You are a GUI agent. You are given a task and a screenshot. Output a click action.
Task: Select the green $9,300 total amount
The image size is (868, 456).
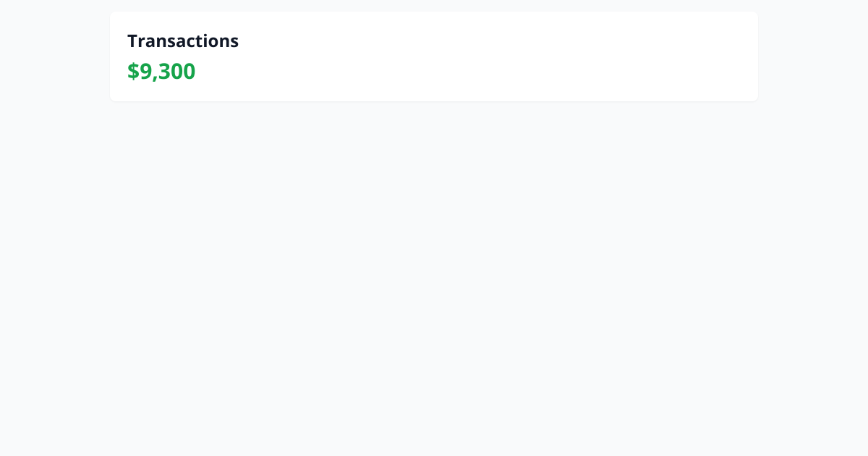pos(161,71)
